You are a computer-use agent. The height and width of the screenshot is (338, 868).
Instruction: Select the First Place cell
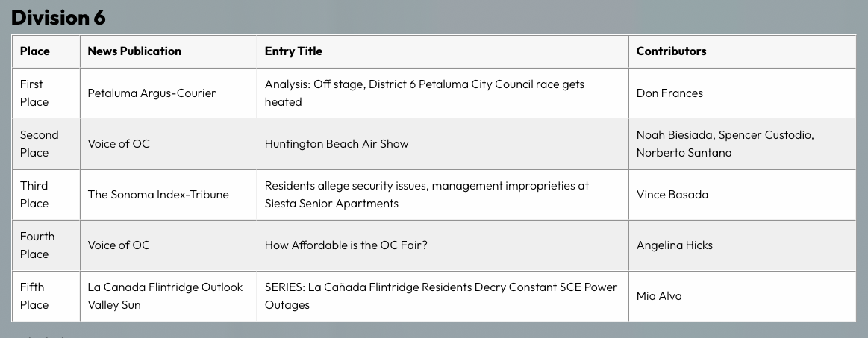coord(34,93)
